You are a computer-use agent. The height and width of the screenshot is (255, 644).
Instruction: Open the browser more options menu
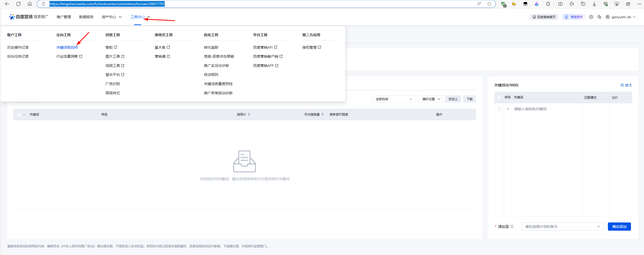[639, 4]
